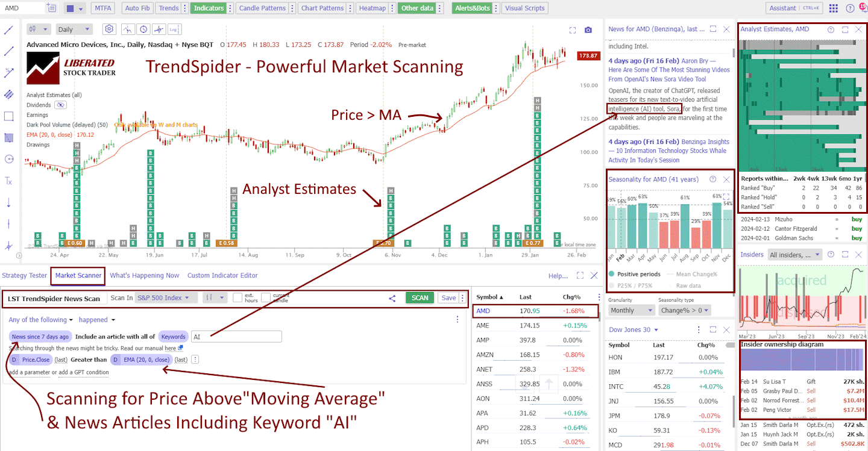Open the Change% > 0 seasonality type dropdown

[x=684, y=310]
